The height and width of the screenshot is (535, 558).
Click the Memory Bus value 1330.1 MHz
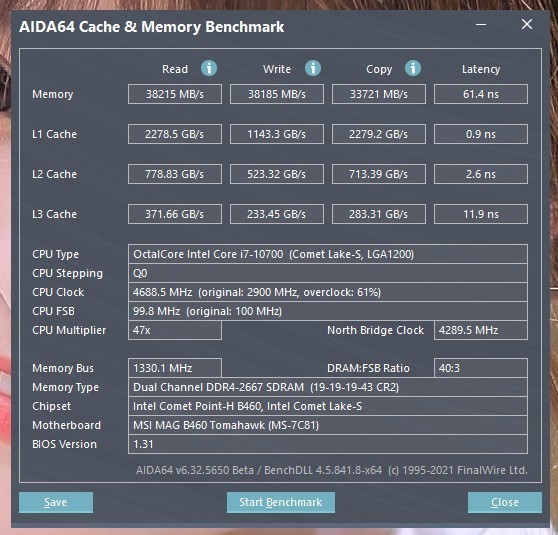click(x=175, y=368)
